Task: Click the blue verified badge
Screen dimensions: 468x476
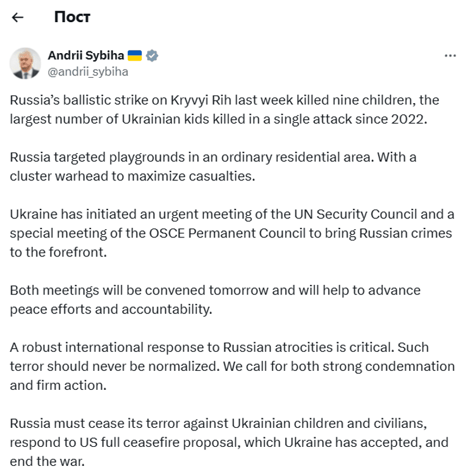Action: [x=152, y=56]
